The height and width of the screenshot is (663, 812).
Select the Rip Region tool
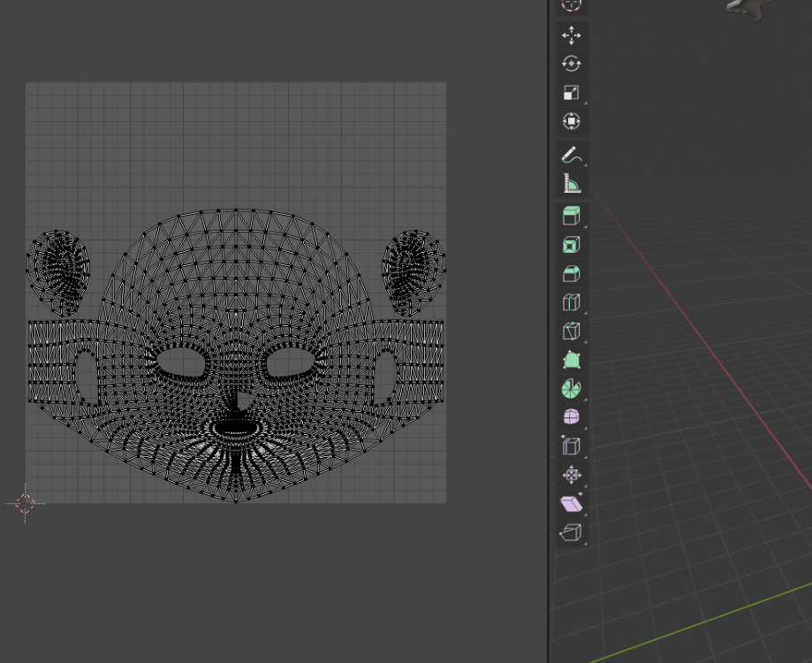[572, 532]
